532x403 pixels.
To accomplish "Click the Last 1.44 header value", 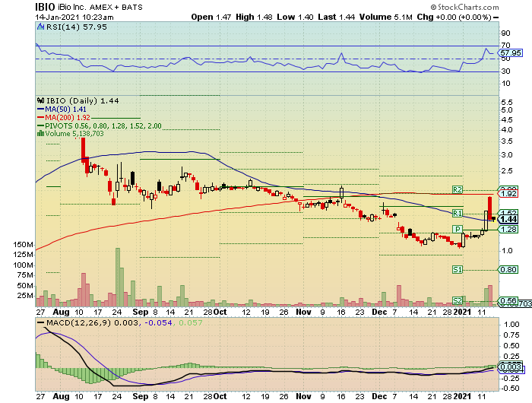I will tap(337, 17).
